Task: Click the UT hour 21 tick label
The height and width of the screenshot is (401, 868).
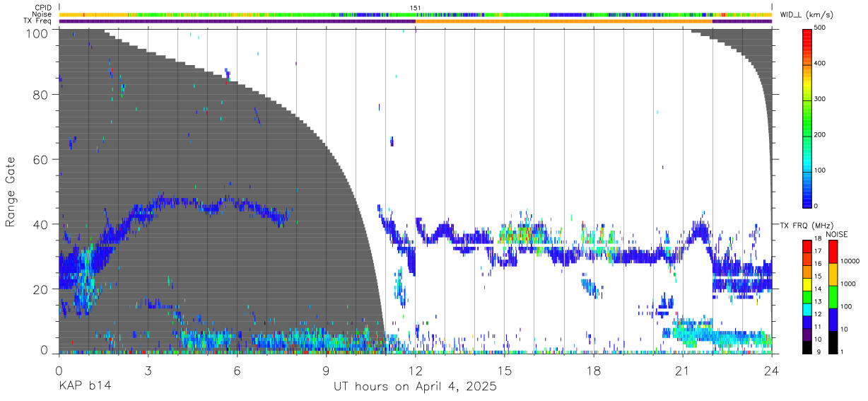Action: 683,371
